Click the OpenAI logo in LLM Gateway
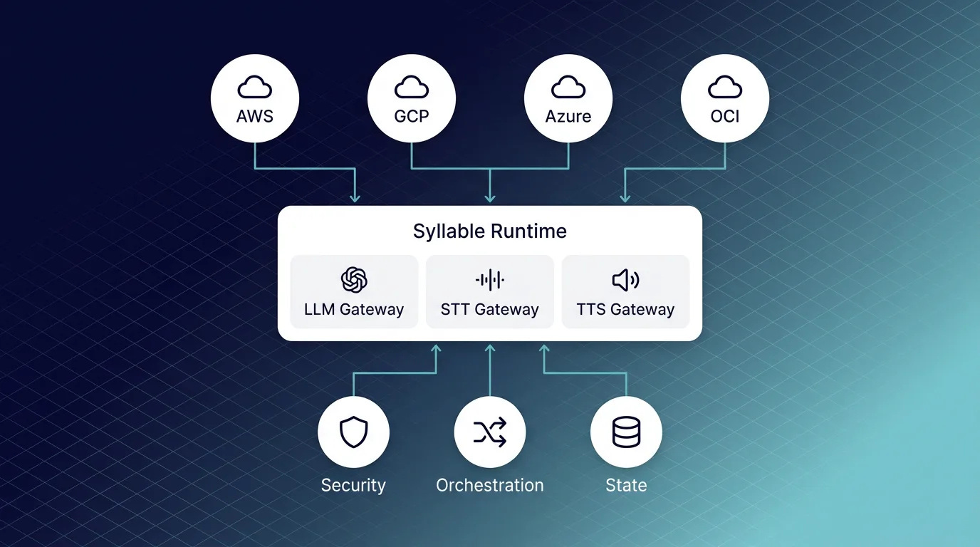Image resolution: width=980 pixels, height=547 pixels. tap(354, 278)
